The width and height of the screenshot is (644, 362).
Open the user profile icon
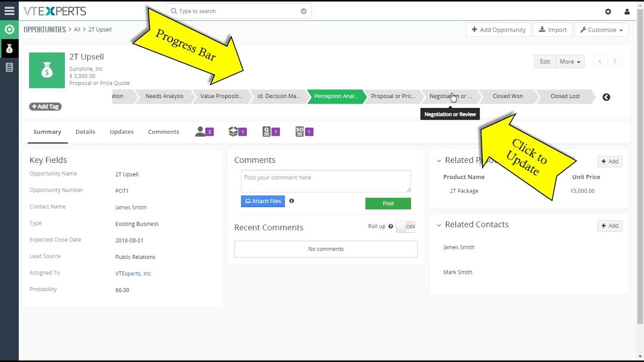pos(627,12)
